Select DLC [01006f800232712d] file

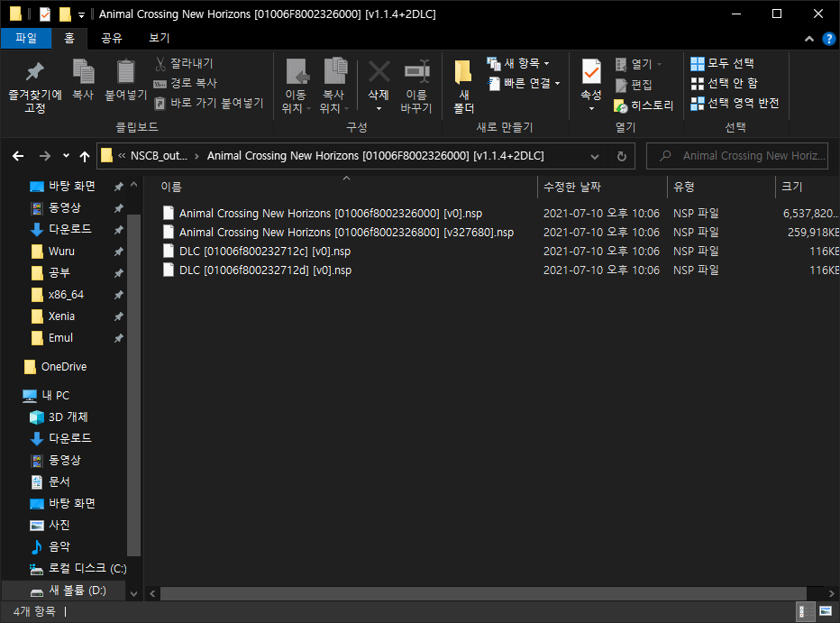tap(265, 270)
